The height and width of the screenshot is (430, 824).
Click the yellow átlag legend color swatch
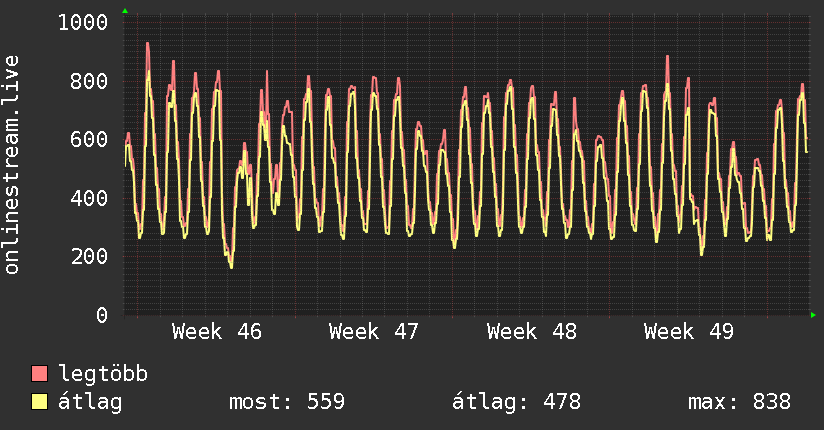(40, 402)
